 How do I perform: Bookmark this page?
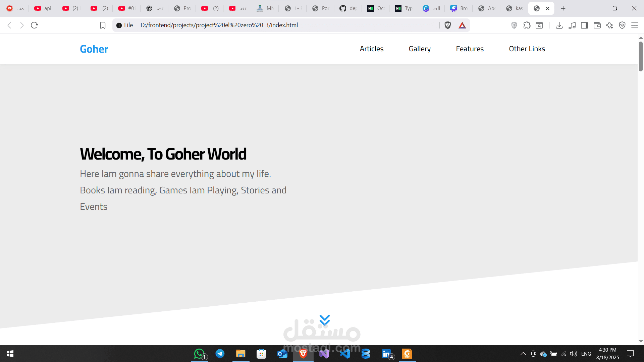tap(103, 25)
